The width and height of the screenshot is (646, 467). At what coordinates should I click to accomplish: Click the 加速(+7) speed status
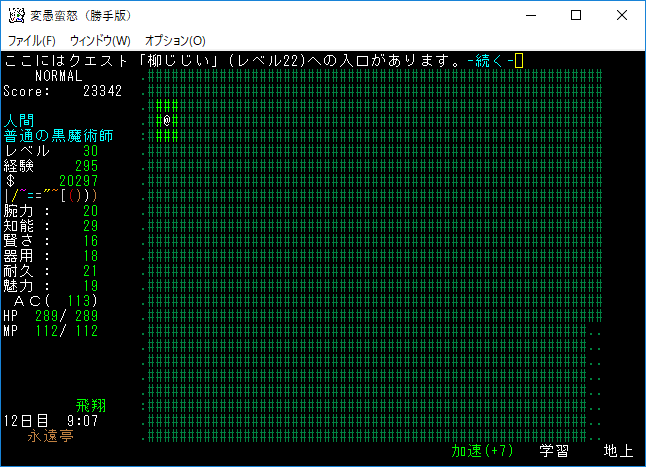[x=482, y=451]
